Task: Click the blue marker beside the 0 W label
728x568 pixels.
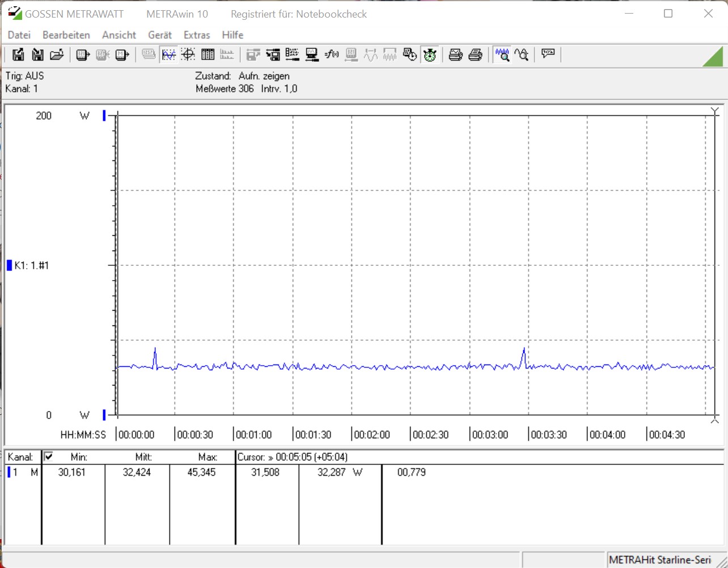Action: coord(104,416)
